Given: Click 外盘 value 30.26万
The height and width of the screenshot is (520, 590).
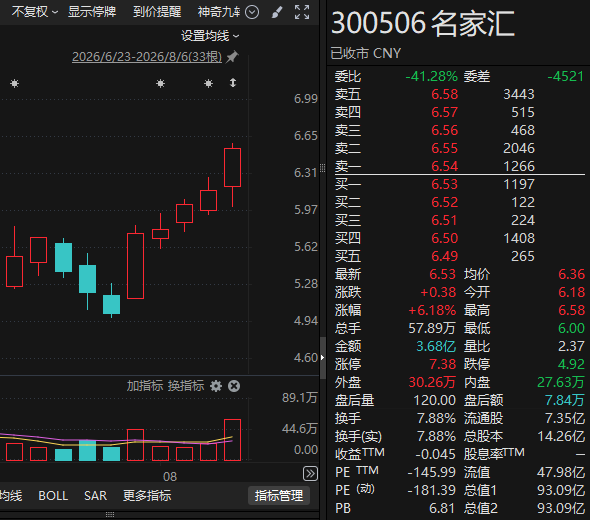Looking at the screenshot, I should [x=432, y=382].
